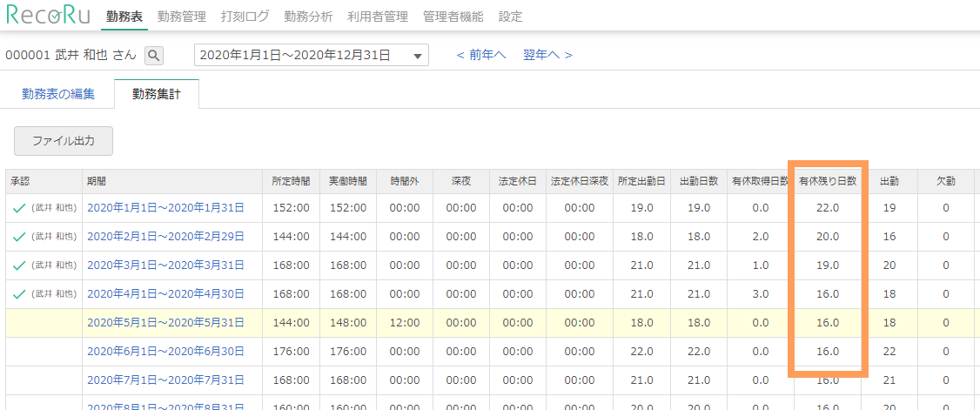Select the 設定 menu item
The height and width of the screenshot is (410, 980).
(511, 17)
